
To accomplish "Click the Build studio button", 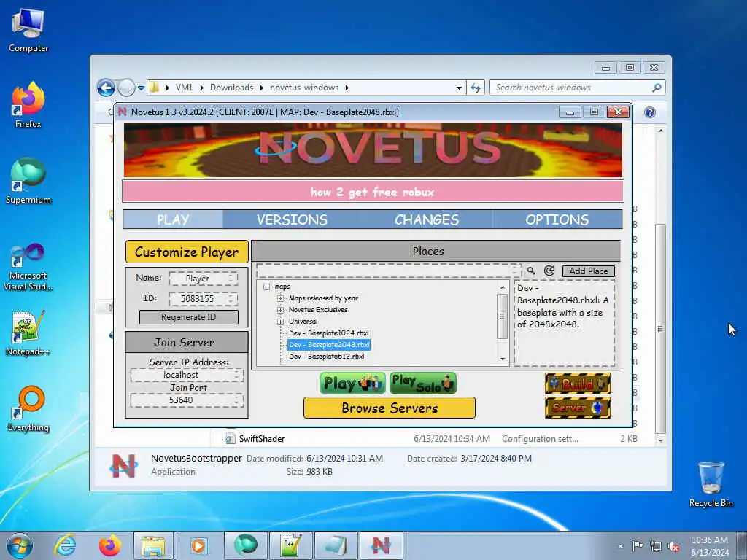I will 578,384.
